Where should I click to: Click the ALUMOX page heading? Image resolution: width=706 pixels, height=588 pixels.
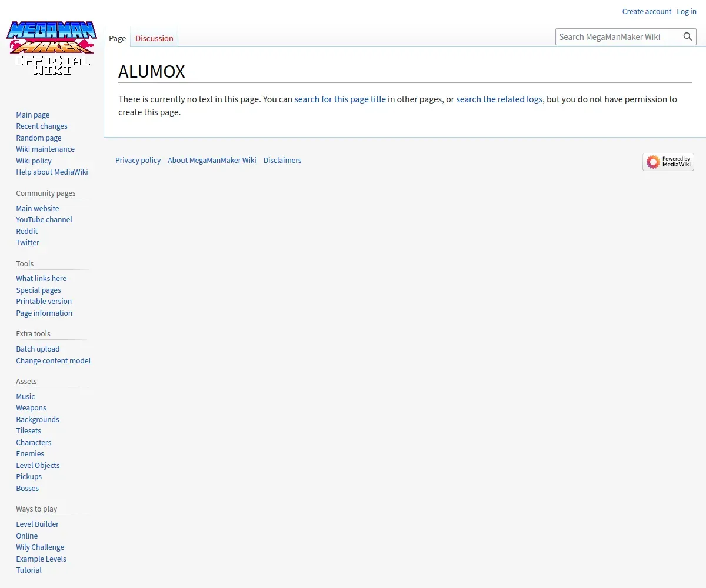152,71
